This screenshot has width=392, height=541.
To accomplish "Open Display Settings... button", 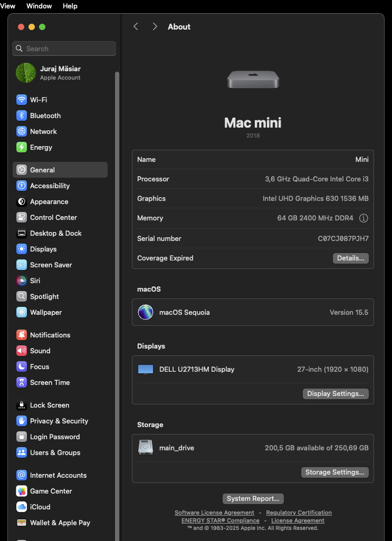I will (336, 394).
